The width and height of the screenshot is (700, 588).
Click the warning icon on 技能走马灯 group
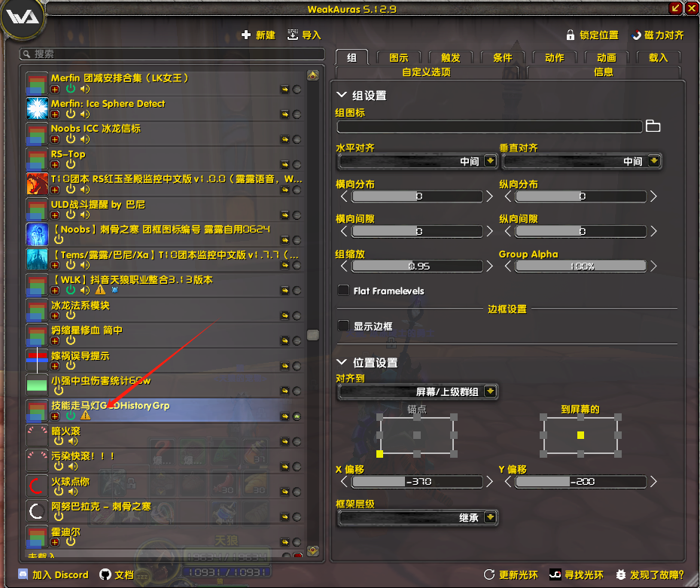[x=85, y=416]
